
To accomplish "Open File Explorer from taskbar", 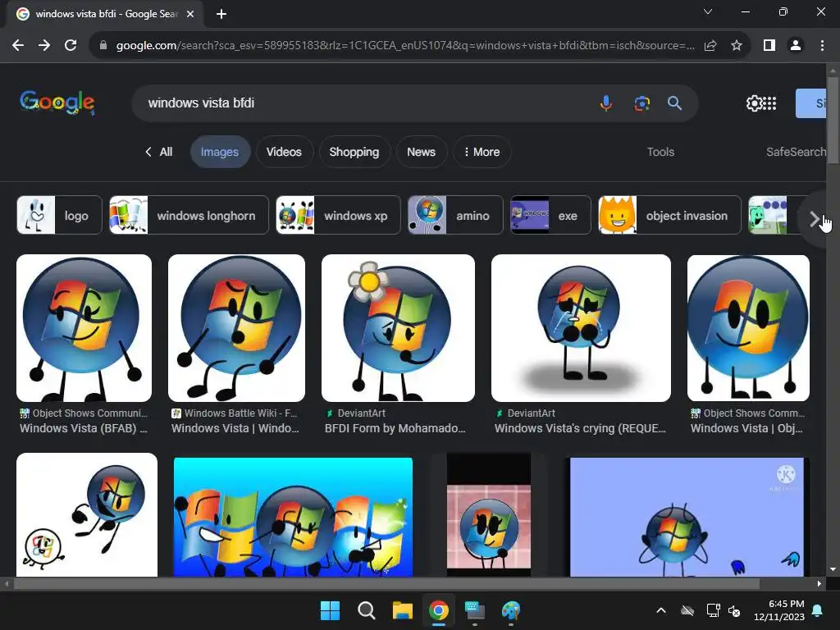I will pos(402,610).
